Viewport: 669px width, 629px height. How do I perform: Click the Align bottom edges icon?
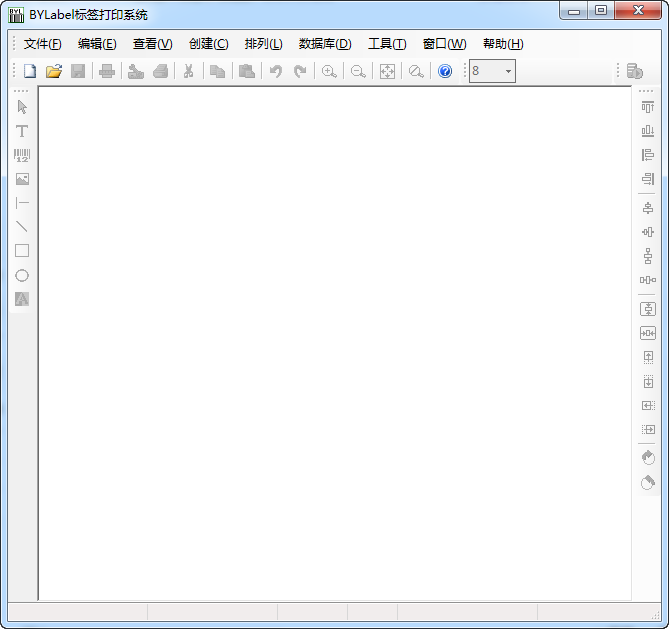pos(648,131)
